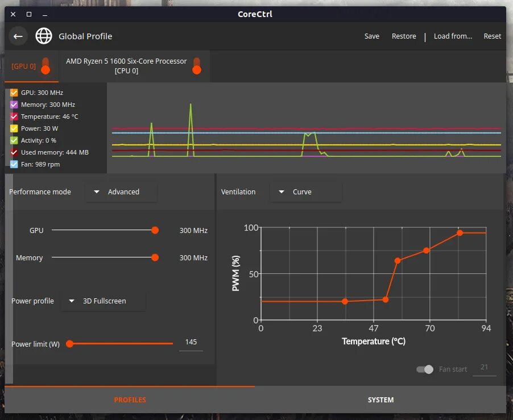This screenshot has height=420, width=513.
Task: Click the Memory 300 MHz slider value
Action: coord(193,258)
